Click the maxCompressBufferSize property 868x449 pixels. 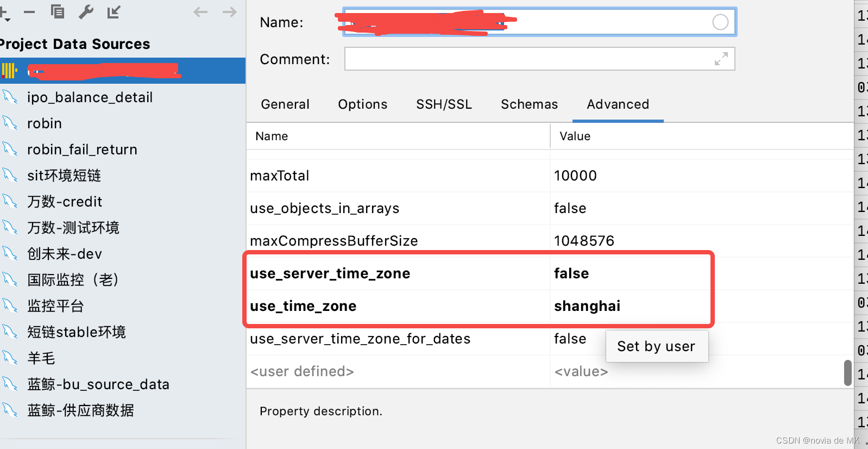[x=334, y=241]
